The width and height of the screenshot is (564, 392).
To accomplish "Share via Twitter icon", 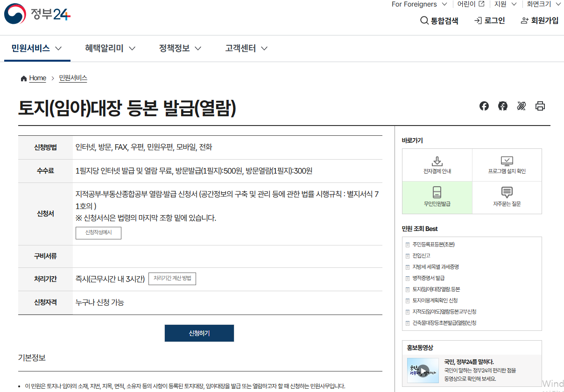I will (521, 106).
